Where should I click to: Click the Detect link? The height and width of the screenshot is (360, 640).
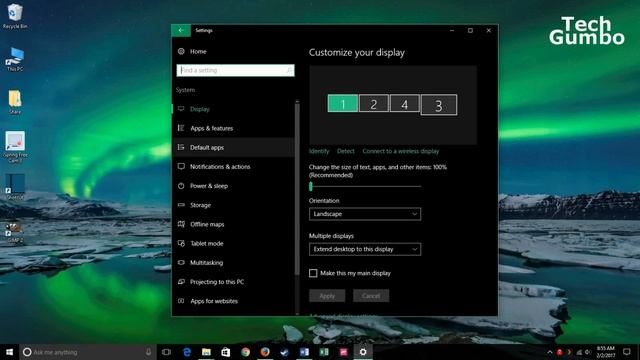click(345, 151)
